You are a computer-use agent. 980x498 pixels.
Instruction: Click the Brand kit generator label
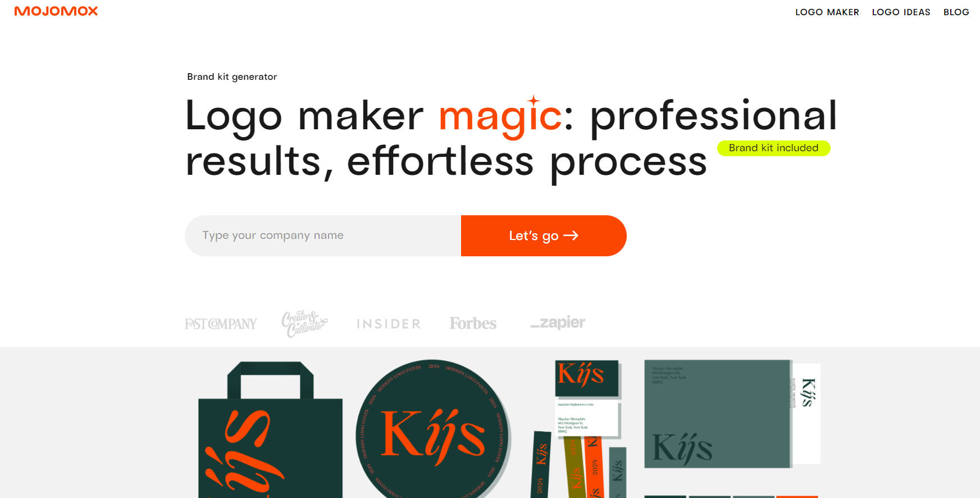point(232,76)
